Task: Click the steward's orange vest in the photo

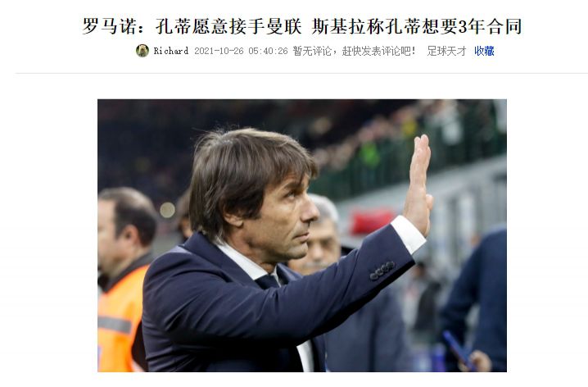Action: 120,319
